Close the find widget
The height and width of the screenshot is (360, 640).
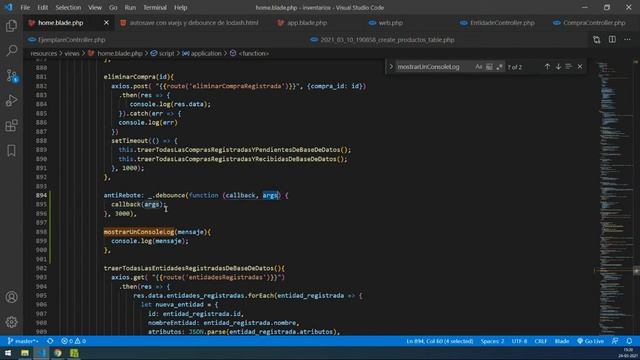coord(580,67)
